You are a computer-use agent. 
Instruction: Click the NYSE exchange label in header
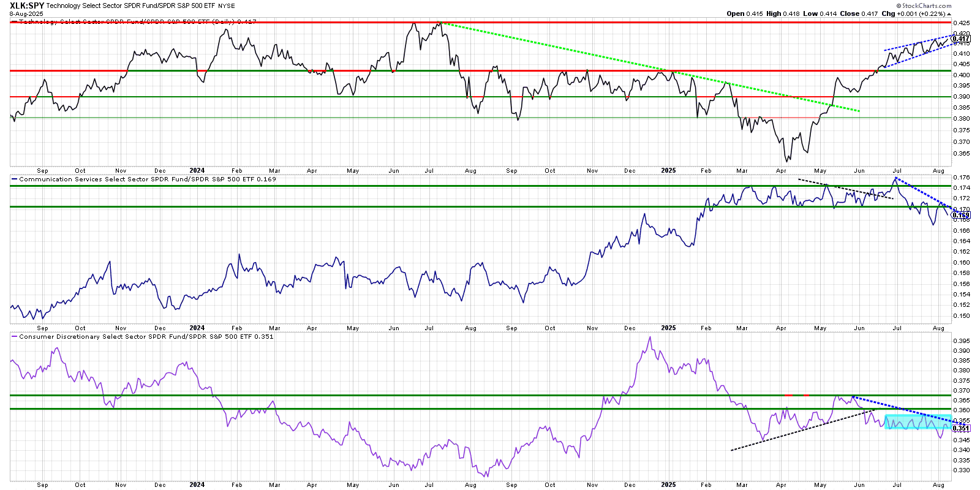pyautogui.click(x=227, y=6)
